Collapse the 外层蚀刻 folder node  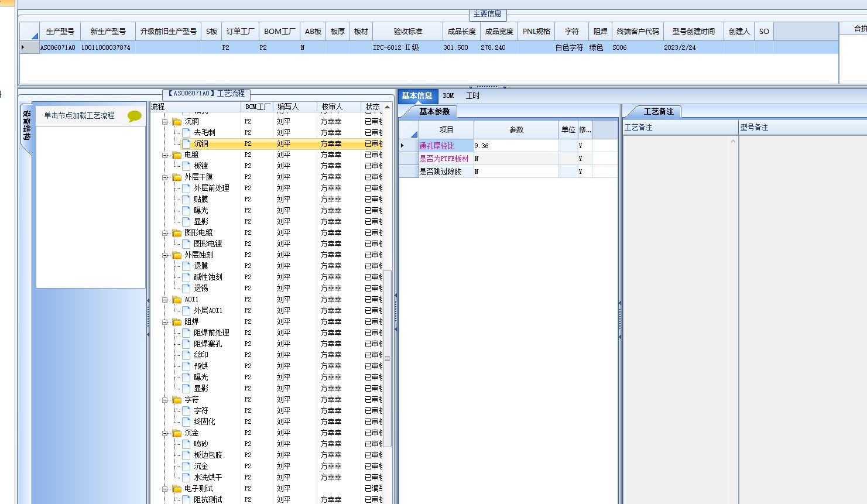166,255
